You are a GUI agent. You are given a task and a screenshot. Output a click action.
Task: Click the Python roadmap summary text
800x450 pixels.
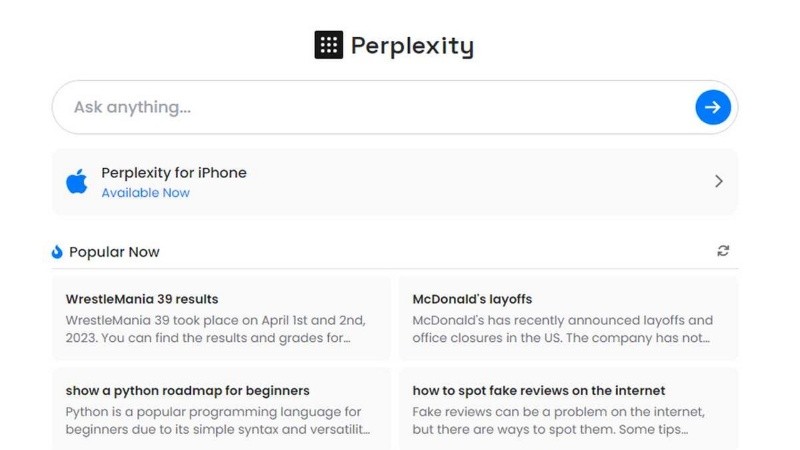pyautogui.click(x=217, y=420)
